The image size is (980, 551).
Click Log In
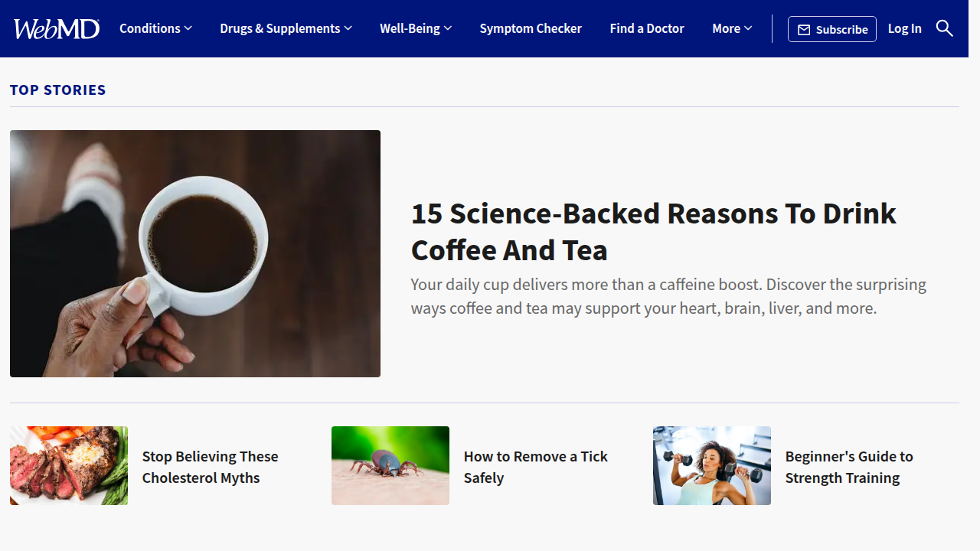click(905, 28)
